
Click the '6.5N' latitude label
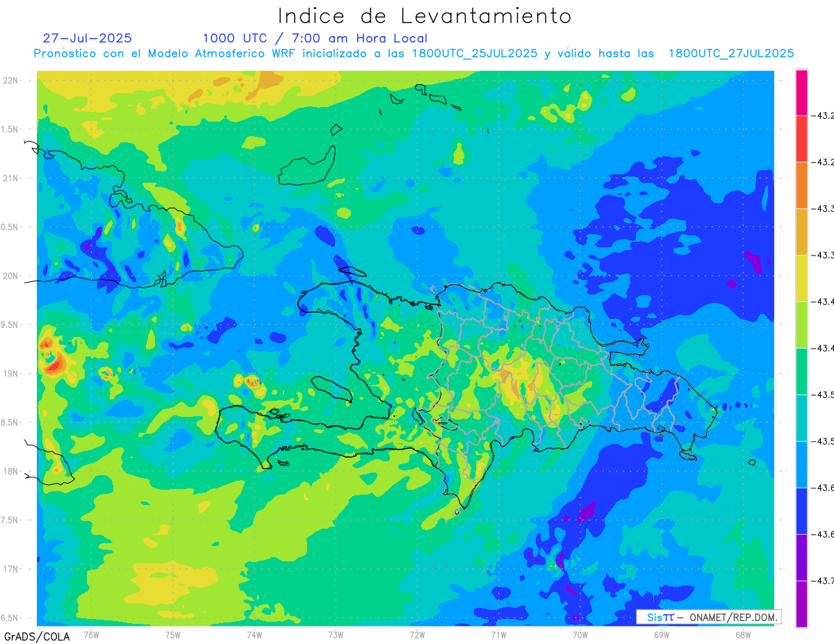click(10, 618)
